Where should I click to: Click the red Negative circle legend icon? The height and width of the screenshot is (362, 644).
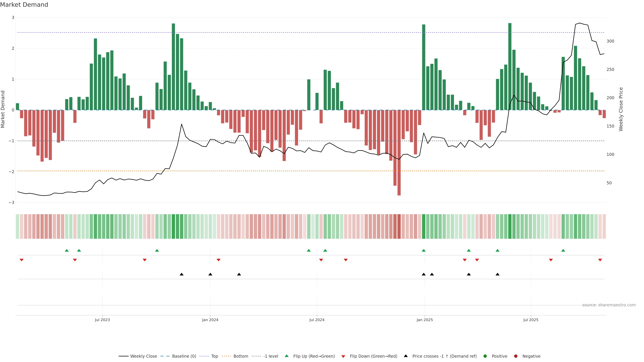(x=516, y=356)
